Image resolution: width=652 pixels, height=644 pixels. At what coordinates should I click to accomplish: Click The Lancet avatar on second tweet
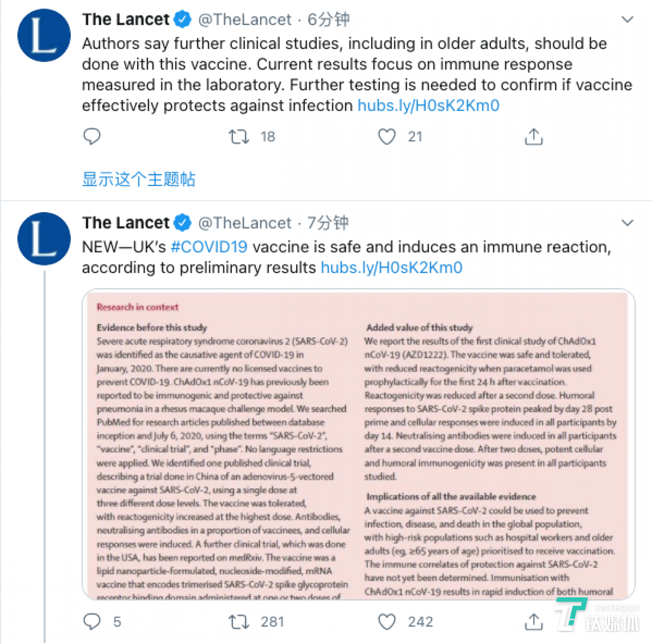(44, 239)
